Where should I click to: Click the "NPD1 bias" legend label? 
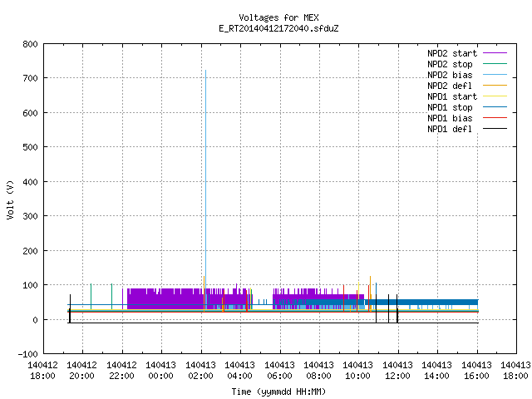click(450, 118)
